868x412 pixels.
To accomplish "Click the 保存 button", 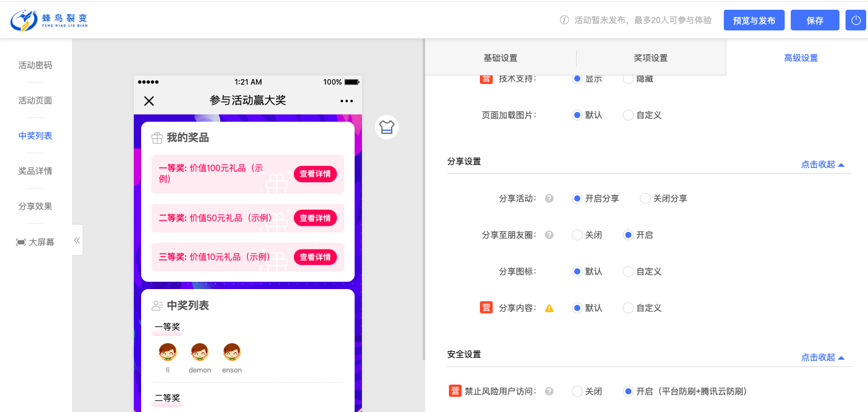I will (814, 20).
